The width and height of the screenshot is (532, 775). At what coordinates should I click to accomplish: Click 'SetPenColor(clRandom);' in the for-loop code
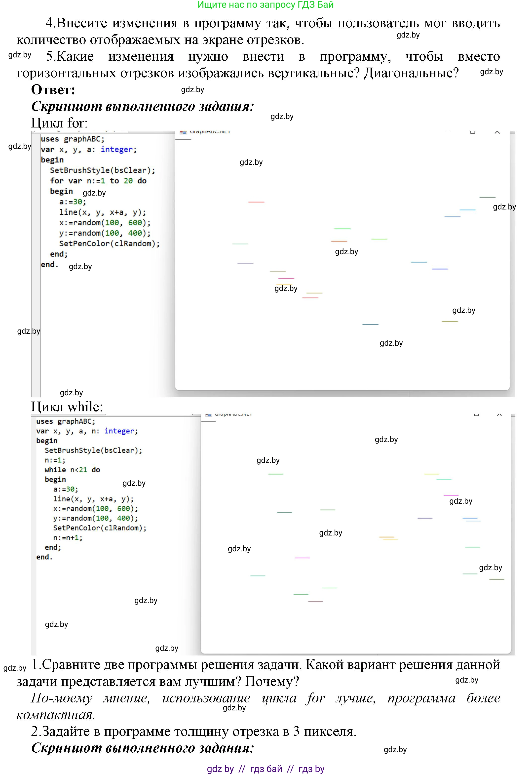(109, 244)
